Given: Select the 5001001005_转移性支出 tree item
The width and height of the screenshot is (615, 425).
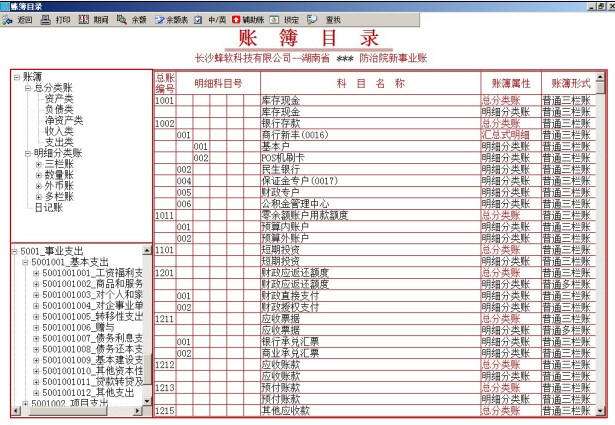Looking at the screenshot, I should pos(93,316).
